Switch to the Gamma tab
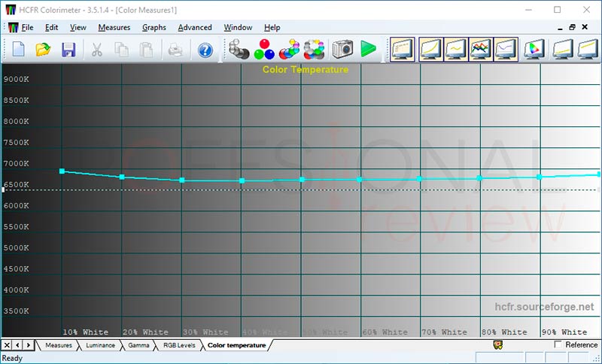602x364 pixels. 138,345
